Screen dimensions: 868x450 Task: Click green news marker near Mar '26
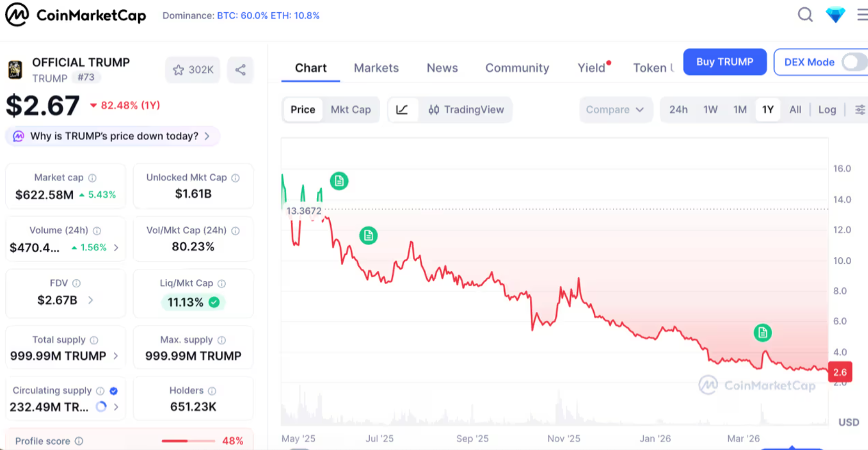coord(762,332)
